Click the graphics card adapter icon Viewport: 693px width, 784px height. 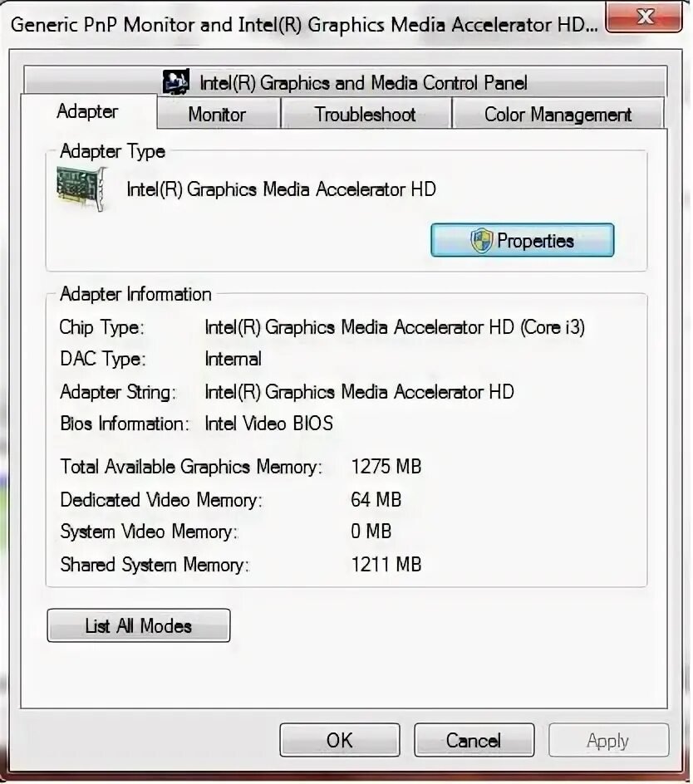(81, 189)
